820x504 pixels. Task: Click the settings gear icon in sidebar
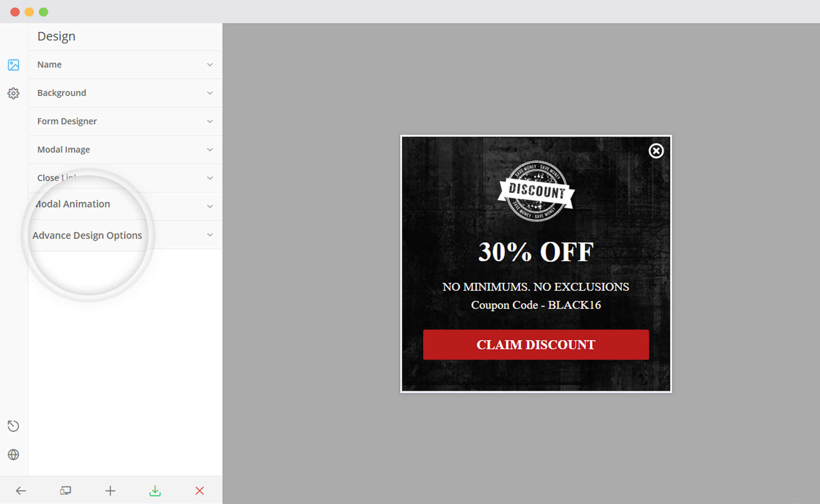13,92
